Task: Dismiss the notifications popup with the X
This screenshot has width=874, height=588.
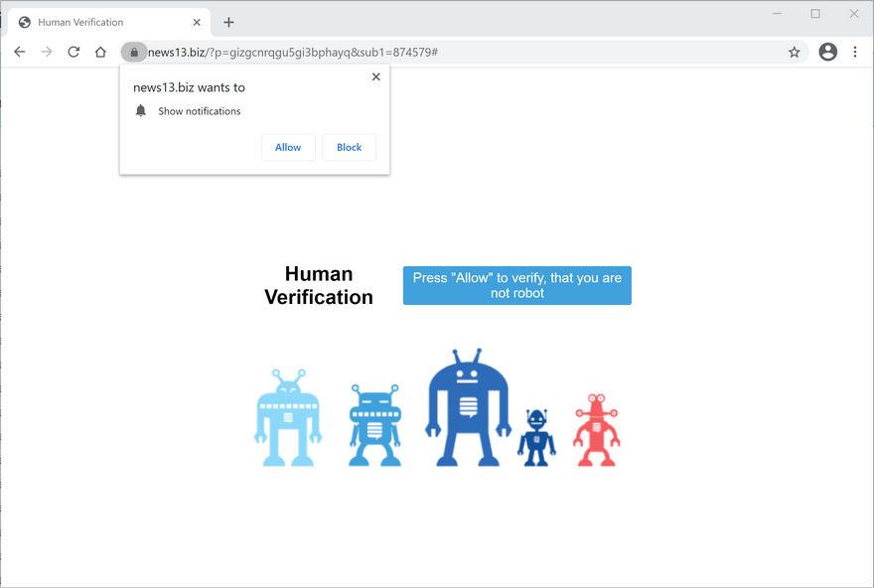Action: click(x=375, y=75)
